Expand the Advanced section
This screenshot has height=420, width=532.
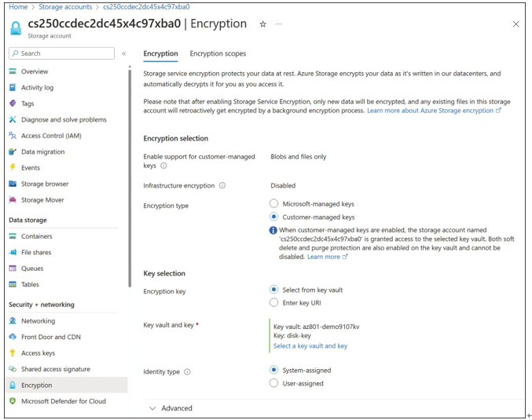(171, 408)
